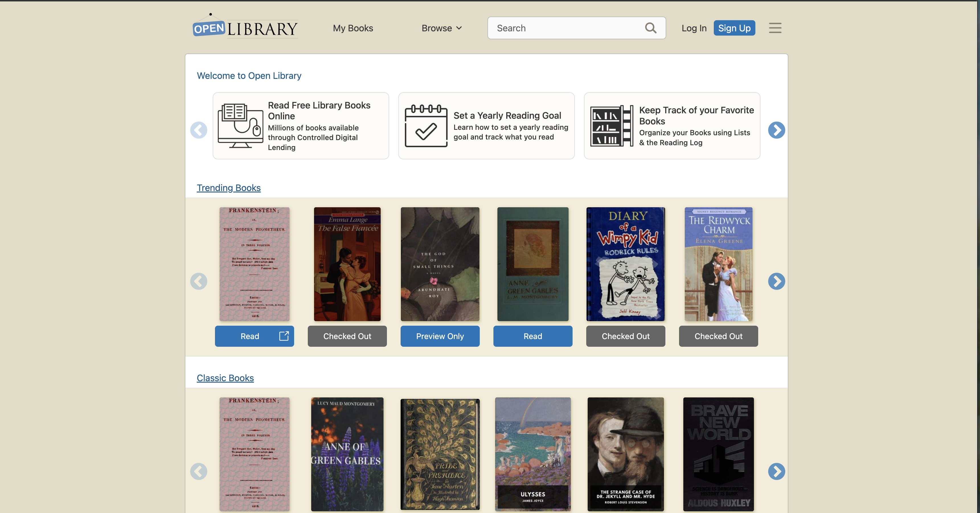The image size is (980, 513).
Task: Show previous Trending Books with left arrow
Action: [198, 281]
